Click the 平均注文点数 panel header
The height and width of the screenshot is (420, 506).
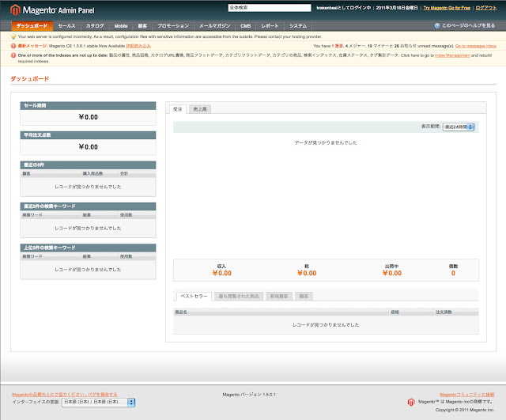pyautogui.click(x=88, y=135)
